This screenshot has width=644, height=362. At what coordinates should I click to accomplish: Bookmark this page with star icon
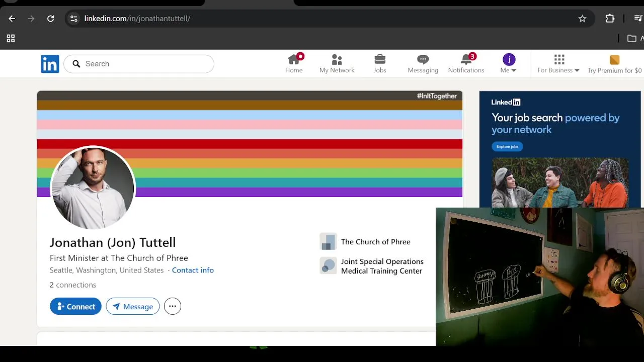click(x=582, y=19)
